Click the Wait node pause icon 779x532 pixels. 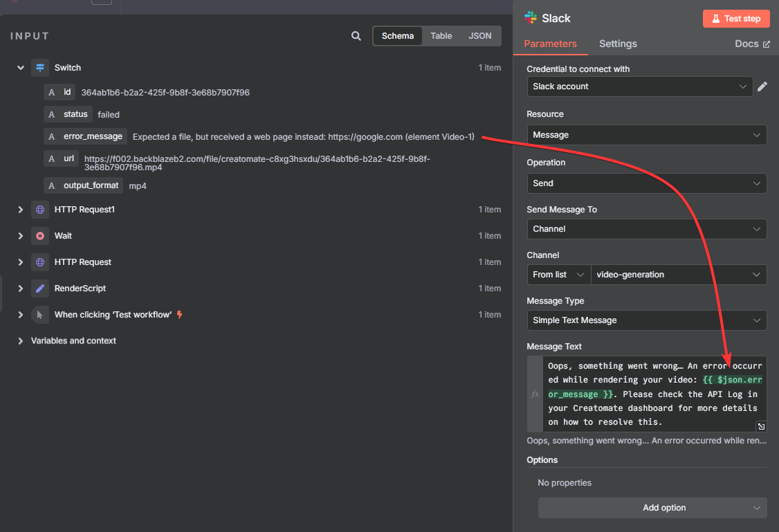[x=40, y=236]
